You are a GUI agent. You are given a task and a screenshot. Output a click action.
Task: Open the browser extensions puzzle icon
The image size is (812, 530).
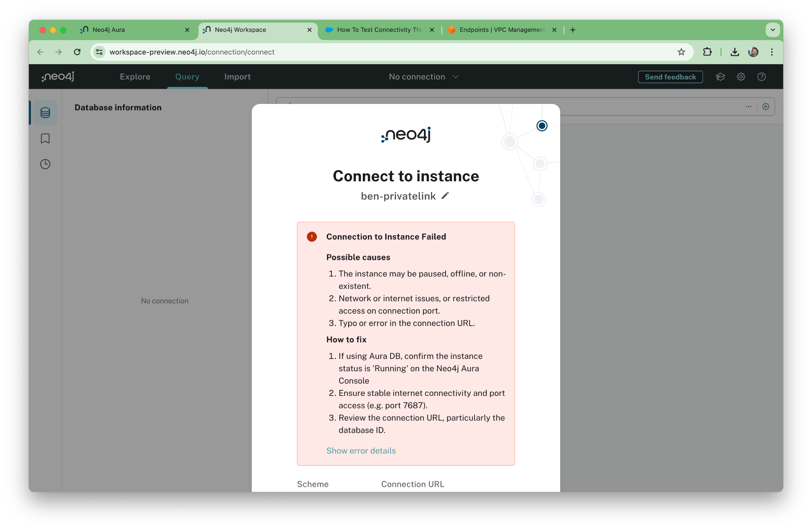click(x=707, y=52)
